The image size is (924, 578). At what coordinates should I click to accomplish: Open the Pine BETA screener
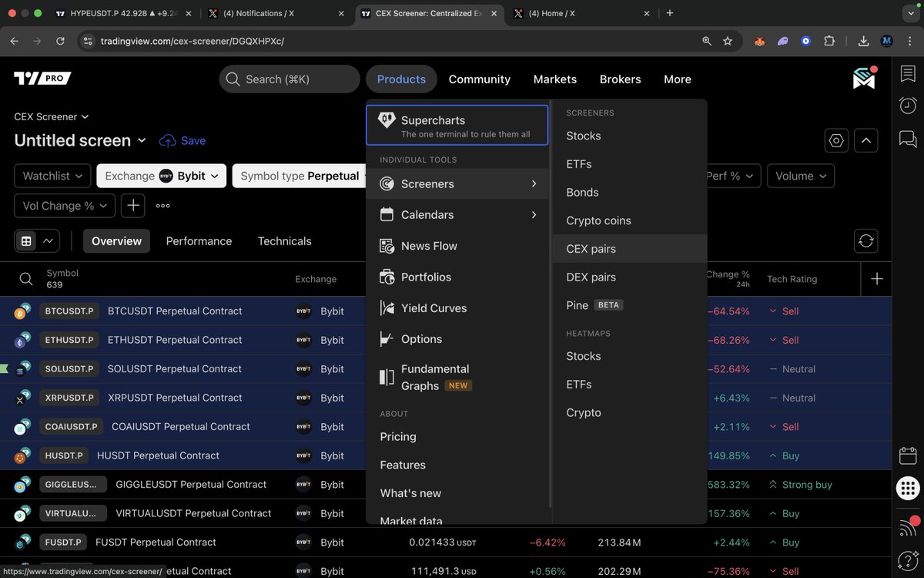pos(630,305)
